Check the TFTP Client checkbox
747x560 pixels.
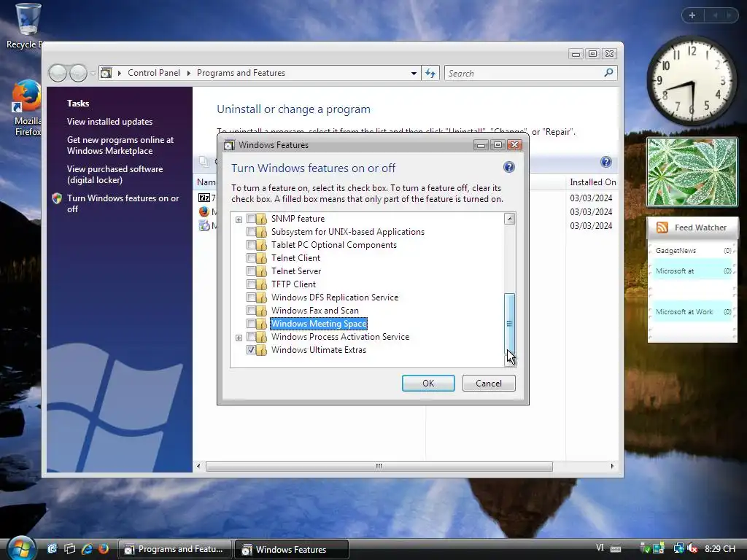coord(251,284)
